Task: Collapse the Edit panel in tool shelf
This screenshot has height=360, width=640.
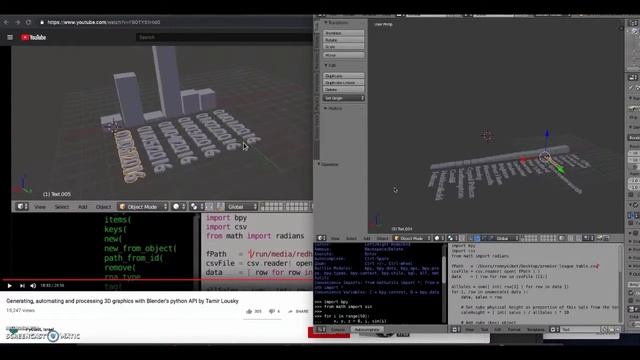Action: coord(331,65)
